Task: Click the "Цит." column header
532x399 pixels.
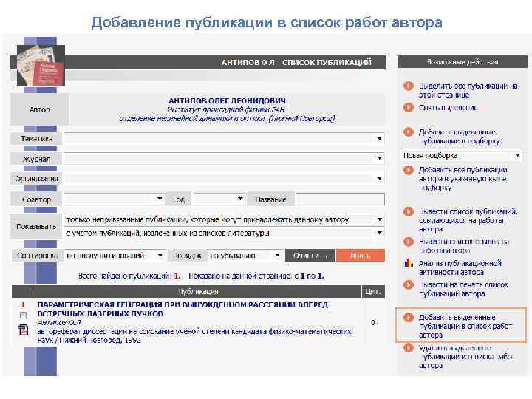Action: (x=373, y=291)
